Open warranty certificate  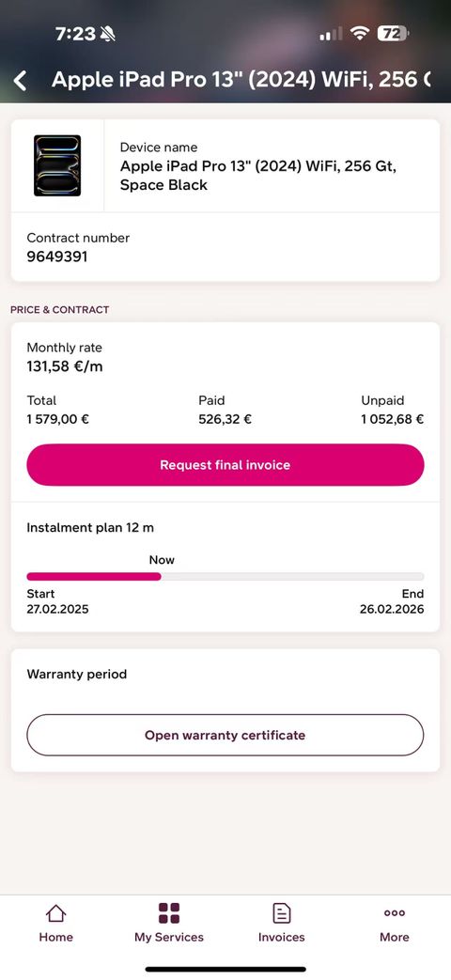pos(225,735)
